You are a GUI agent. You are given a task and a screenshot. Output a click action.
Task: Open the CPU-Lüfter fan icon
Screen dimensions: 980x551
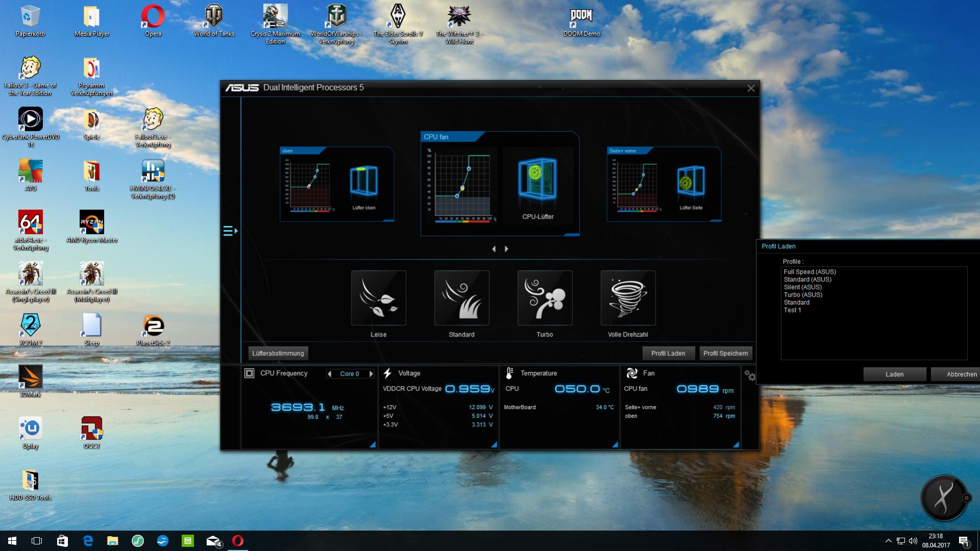point(537,179)
